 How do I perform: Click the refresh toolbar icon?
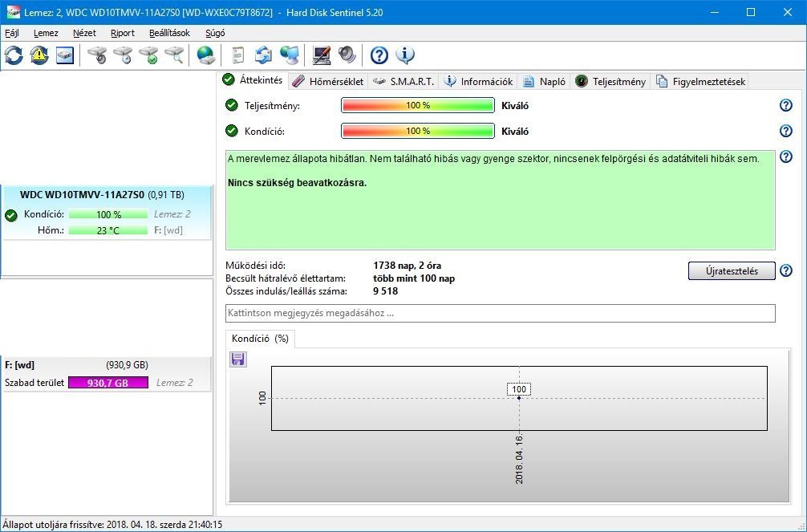14,55
